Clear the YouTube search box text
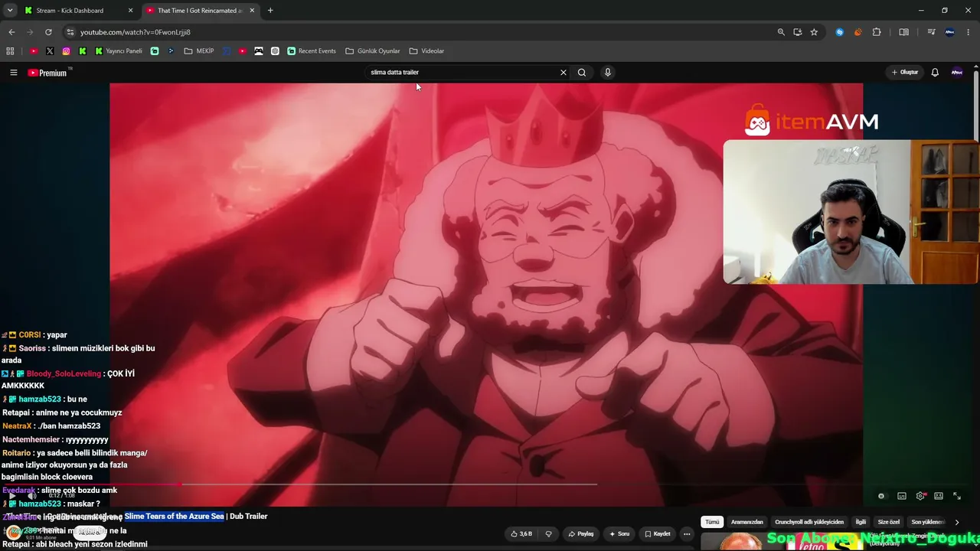This screenshot has height=551, width=980. tap(563, 73)
